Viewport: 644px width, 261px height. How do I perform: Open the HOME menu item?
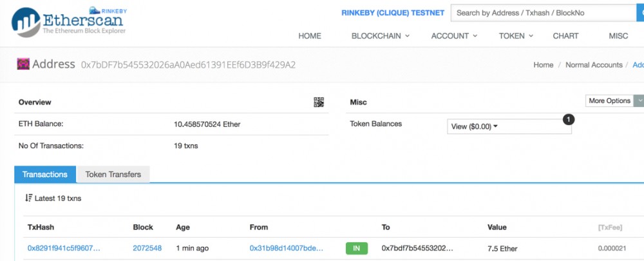point(310,35)
